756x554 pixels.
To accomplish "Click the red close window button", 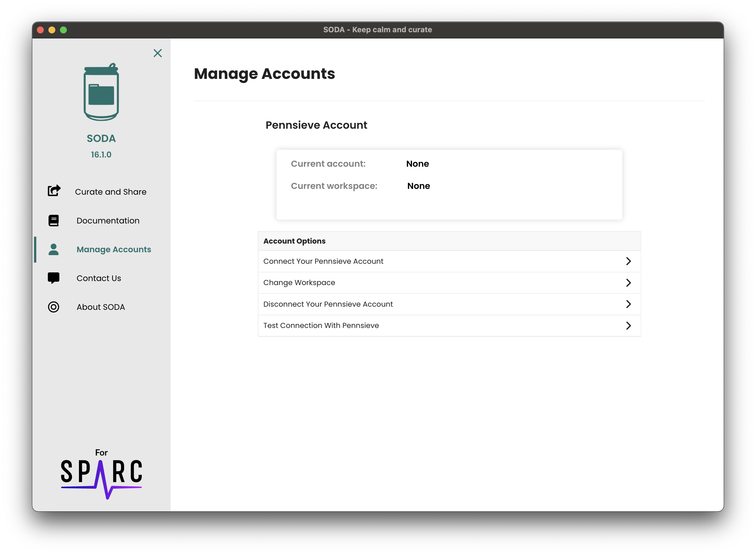I will (x=40, y=30).
